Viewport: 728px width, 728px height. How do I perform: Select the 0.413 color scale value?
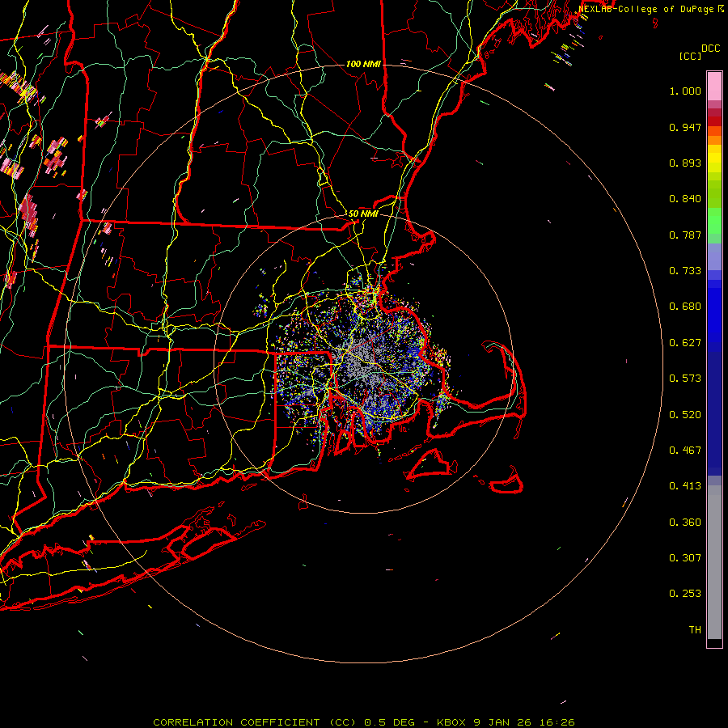click(685, 486)
